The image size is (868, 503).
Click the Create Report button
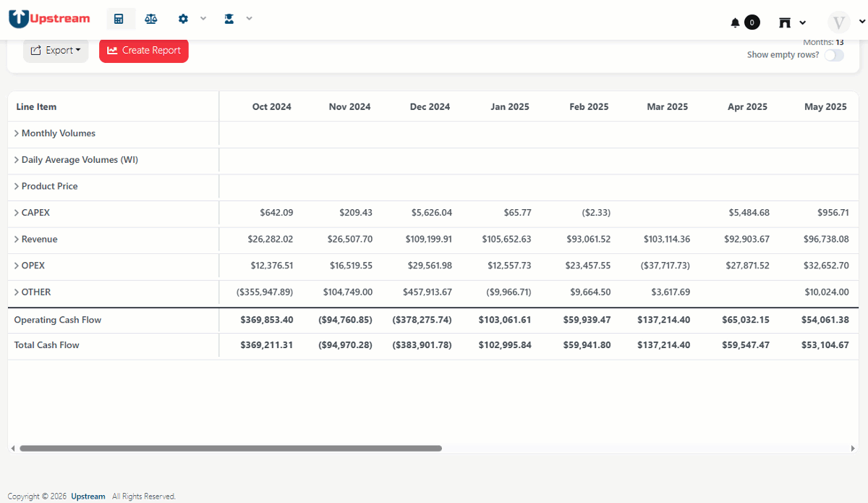pyautogui.click(x=144, y=51)
